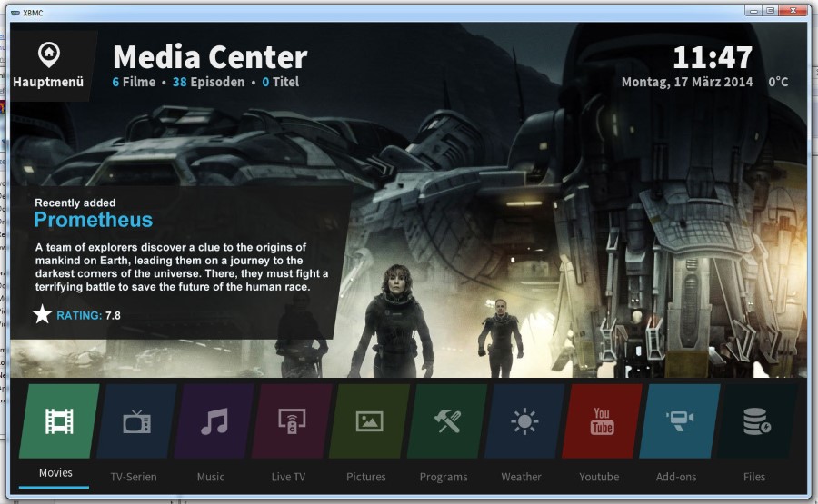Select the Movies menu label

55,473
